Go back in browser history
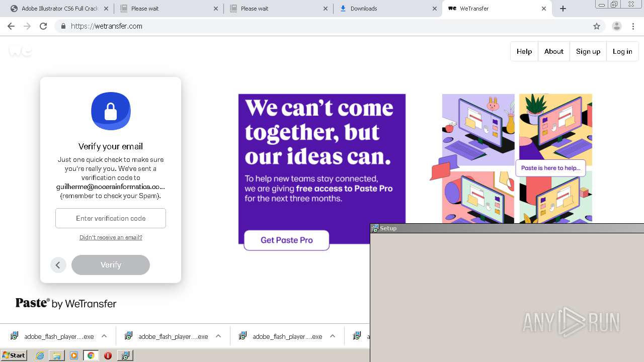The height and width of the screenshot is (362, 644). point(11,26)
